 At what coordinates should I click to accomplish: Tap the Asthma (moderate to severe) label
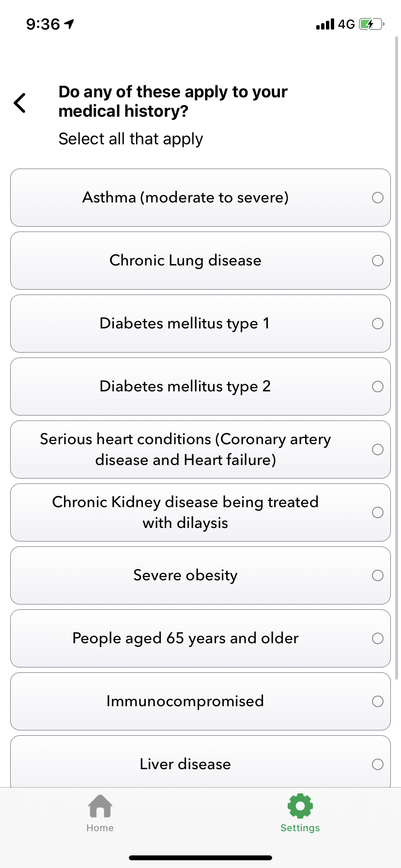[x=185, y=198]
